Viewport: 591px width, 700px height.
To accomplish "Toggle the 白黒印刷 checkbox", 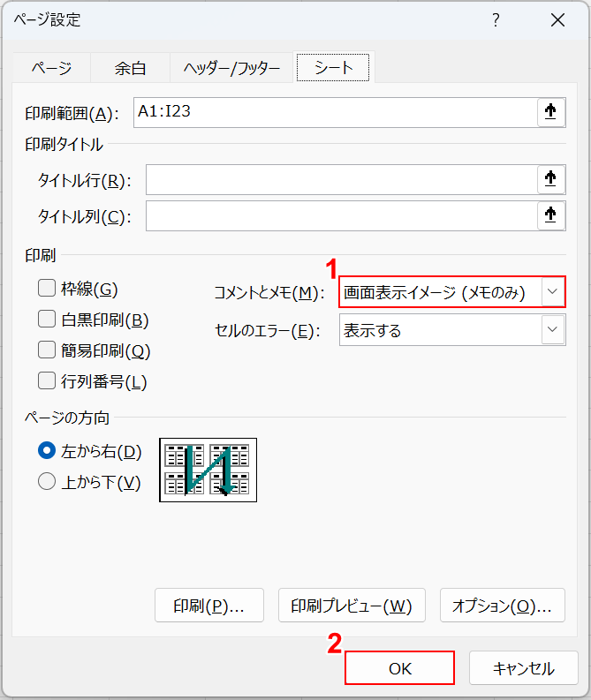I will click(47, 320).
